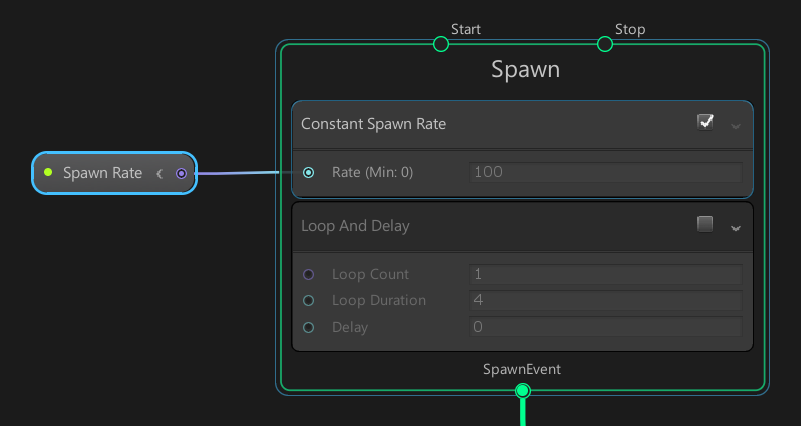This screenshot has width=801, height=426.
Task: Click the SpawnEvent output port
Action: pos(521,391)
